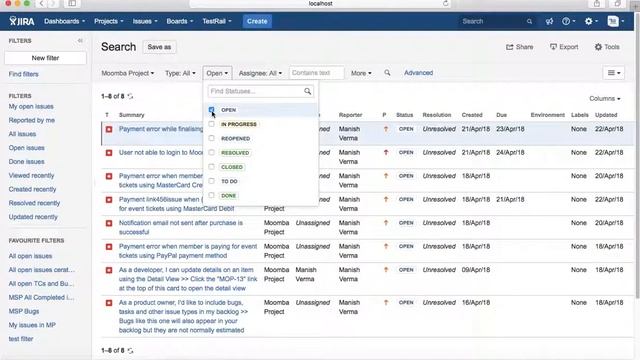The image size is (640, 360).
Task: Click the Contains text field
Action: 317,73
